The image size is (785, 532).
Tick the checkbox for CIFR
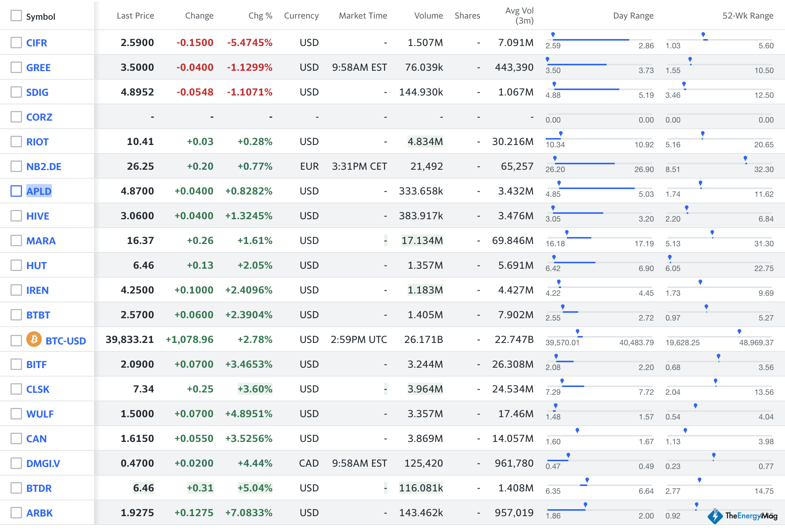16,43
